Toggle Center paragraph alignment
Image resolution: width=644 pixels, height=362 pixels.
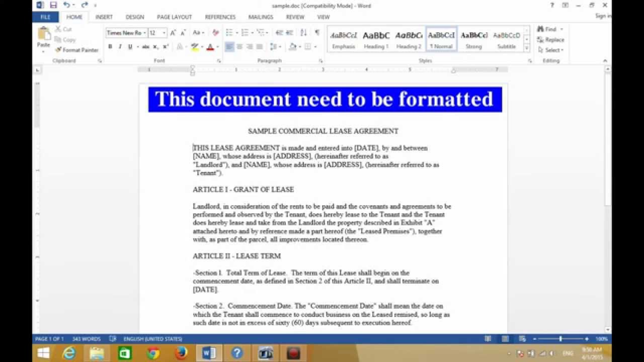(239, 47)
